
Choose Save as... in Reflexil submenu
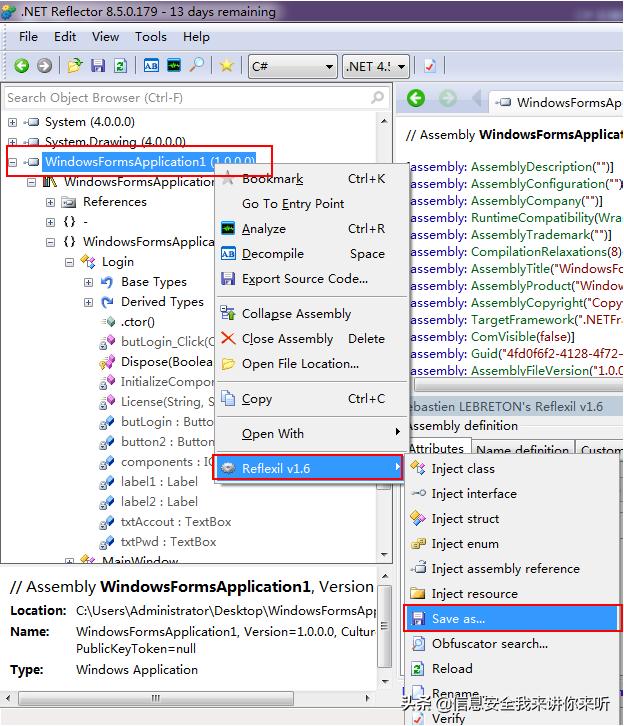coord(458,619)
